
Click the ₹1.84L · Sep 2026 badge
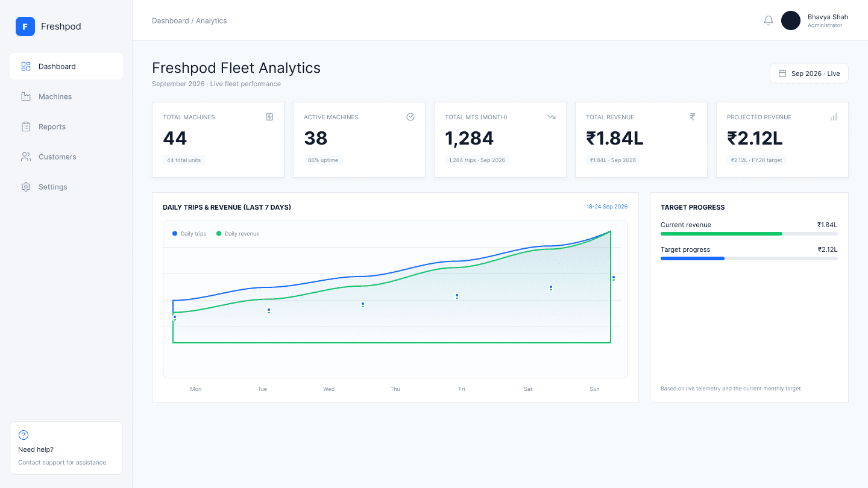(613, 160)
